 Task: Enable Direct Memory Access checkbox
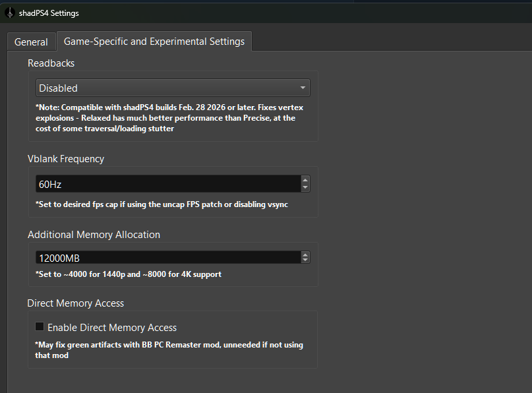pyautogui.click(x=40, y=326)
